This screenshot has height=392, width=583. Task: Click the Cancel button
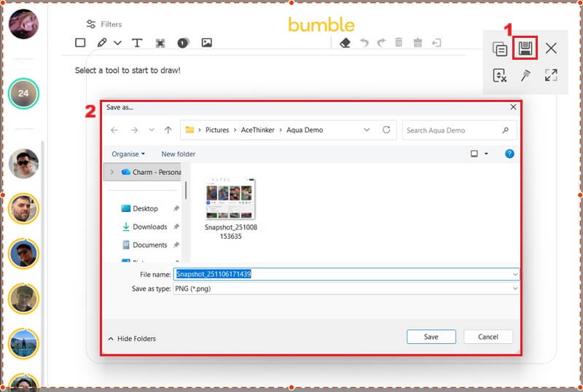[x=488, y=337]
